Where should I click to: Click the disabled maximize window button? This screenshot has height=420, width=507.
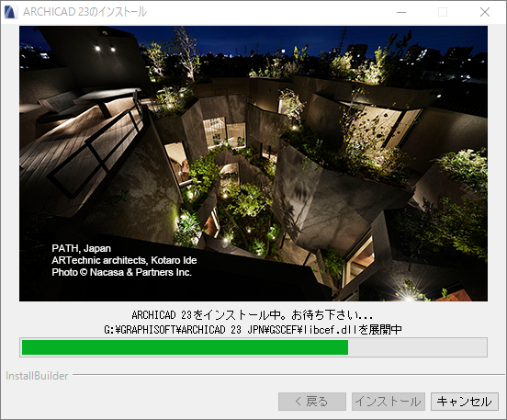(x=443, y=12)
